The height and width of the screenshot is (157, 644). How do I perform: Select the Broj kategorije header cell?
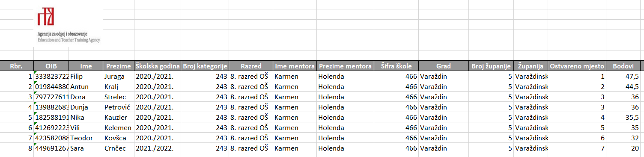[x=205, y=66]
